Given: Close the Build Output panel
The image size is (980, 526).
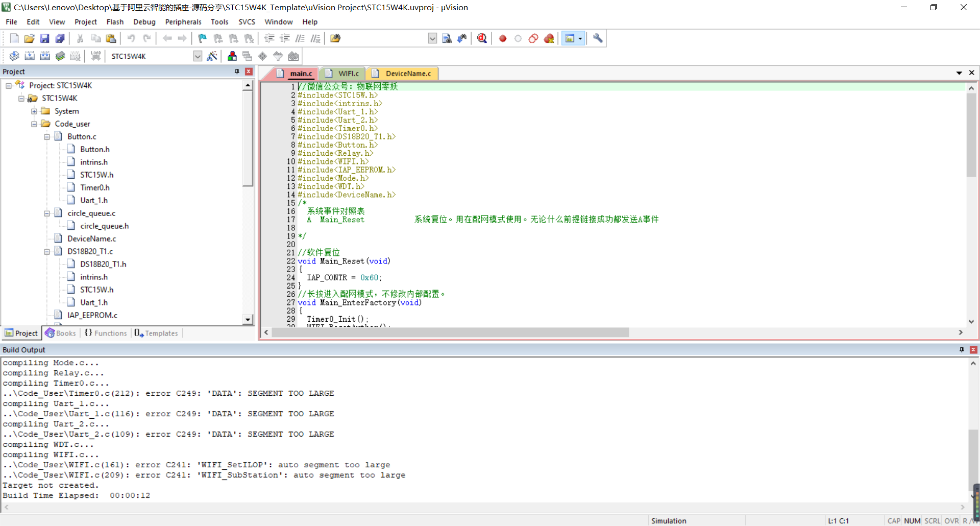Looking at the screenshot, I should pos(973,350).
